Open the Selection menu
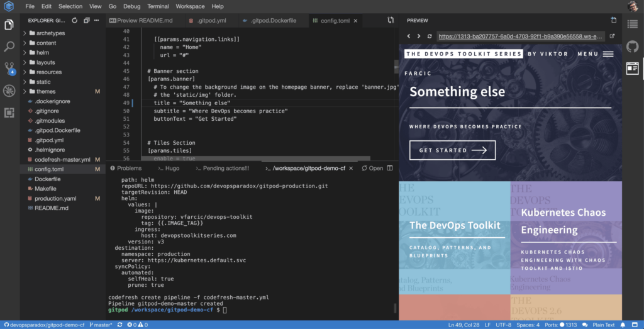644x329 pixels. (70, 6)
